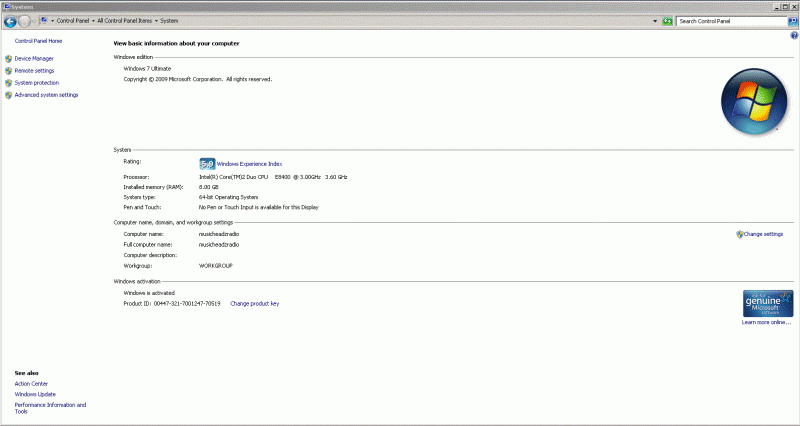Click the shield icon beside Device Manager
Screen dimensions: 800x426
9,59
